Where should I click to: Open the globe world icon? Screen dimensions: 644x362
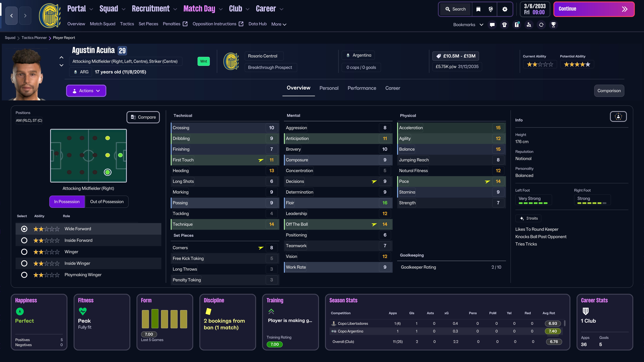(491, 9)
